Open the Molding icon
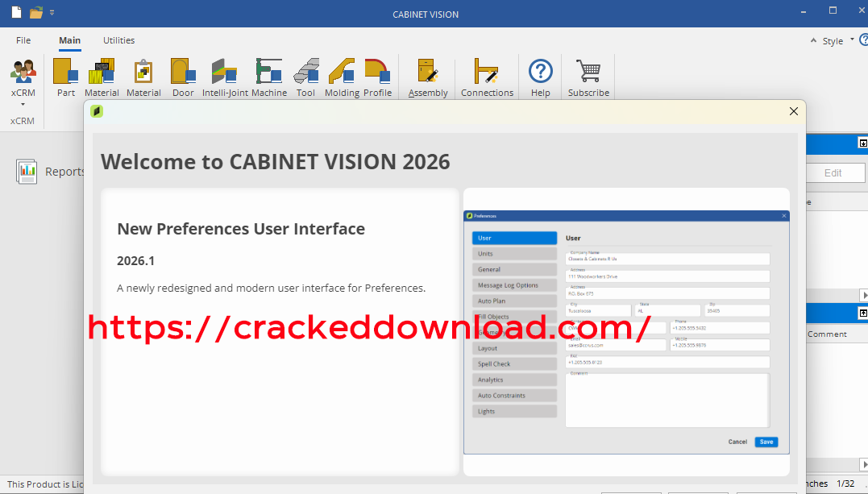 pos(342,71)
